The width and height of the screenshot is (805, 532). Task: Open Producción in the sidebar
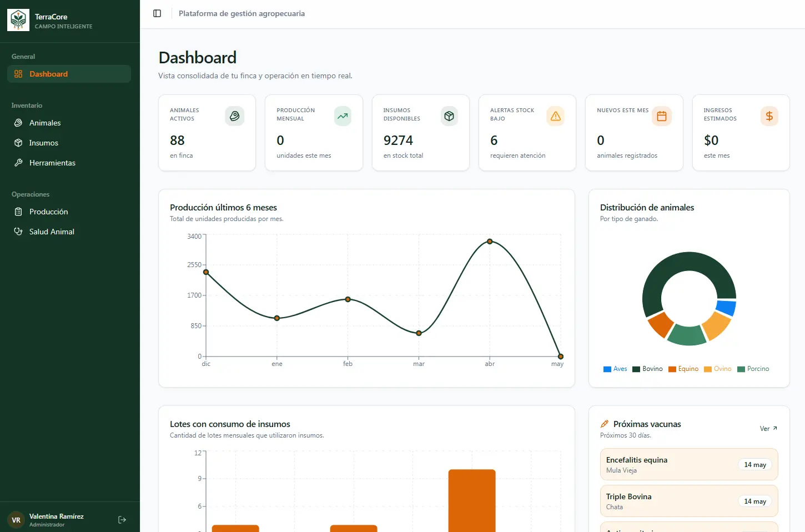coord(69,212)
